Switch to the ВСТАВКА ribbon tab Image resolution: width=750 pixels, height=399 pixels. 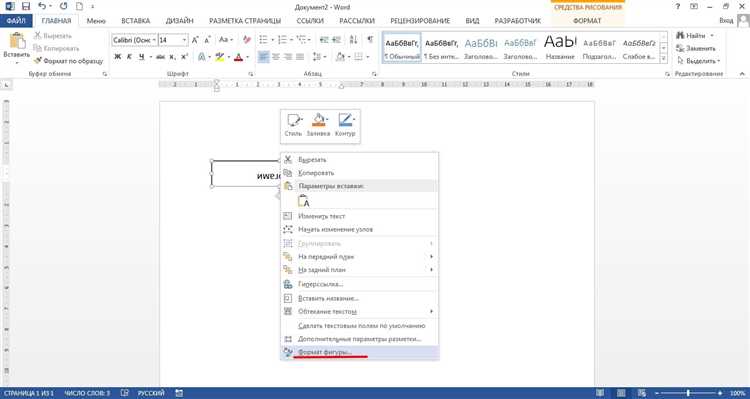(x=135, y=21)
